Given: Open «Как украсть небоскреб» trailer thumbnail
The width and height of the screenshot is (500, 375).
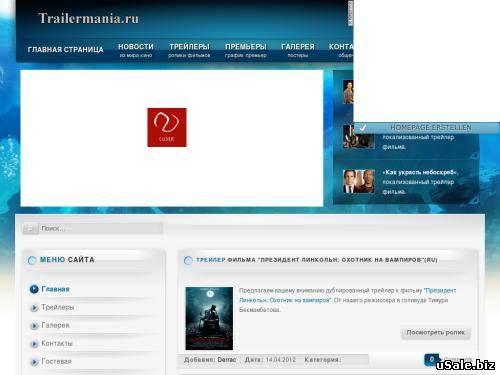Looking at the screenshot, I should pos(359,181).
